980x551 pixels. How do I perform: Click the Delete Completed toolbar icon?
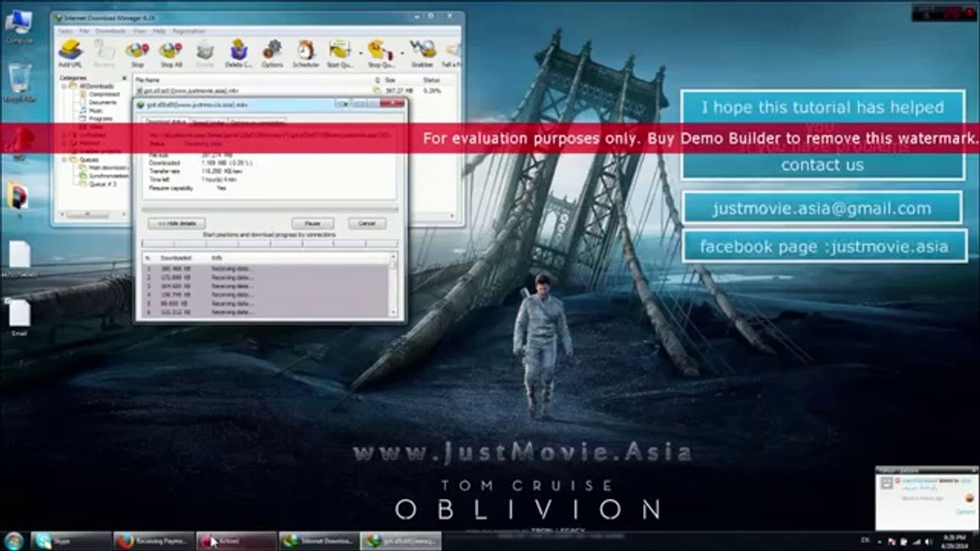click(238, 54)
